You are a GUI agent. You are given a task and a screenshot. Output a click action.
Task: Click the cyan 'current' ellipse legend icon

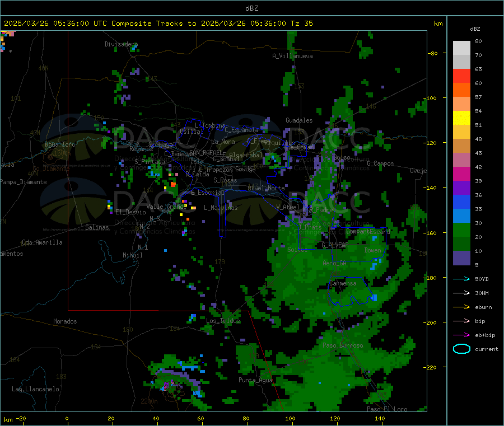pos(461,349)
